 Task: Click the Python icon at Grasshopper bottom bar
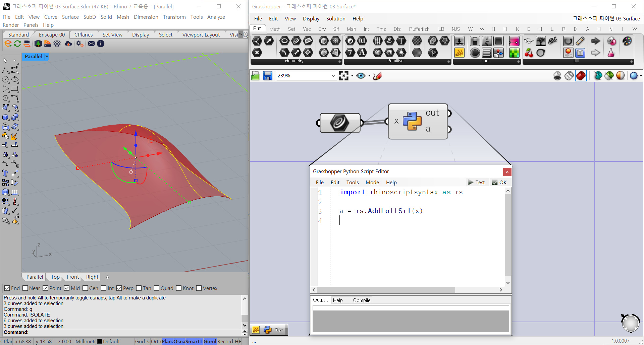267,330
